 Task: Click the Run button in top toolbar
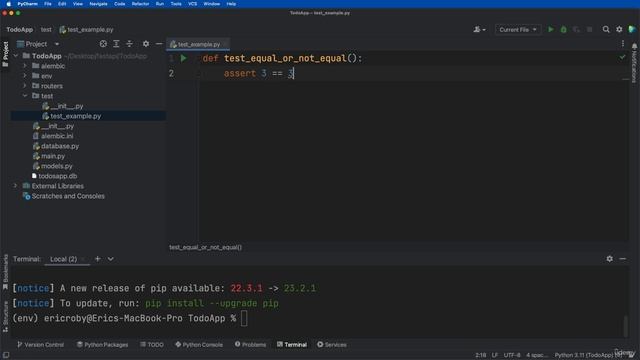[x=551, y=29]
